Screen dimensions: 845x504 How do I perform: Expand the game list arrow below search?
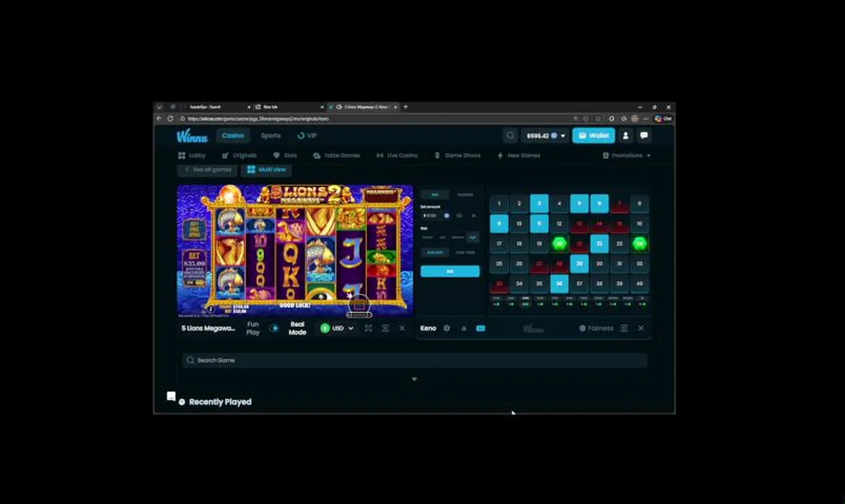[414, 379]
